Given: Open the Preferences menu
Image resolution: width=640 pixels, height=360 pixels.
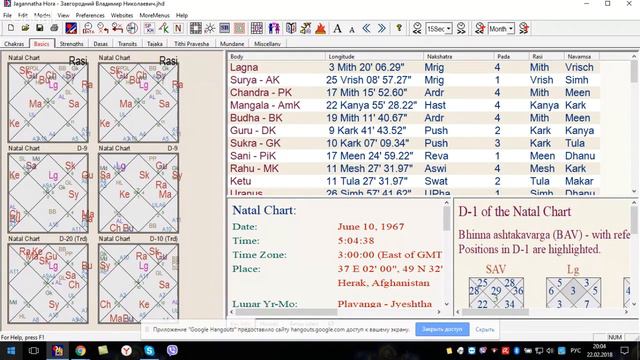Looking at the screenshot, I should click(90, 15).
